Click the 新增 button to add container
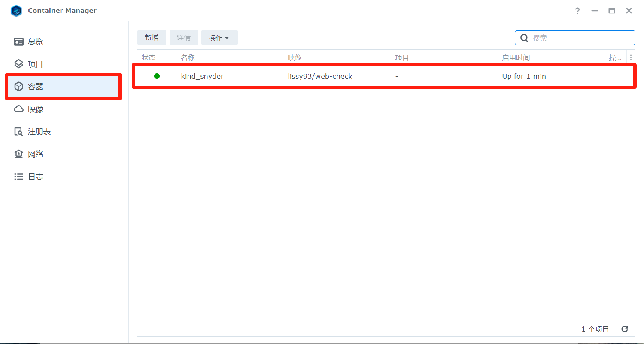 [x=152, y=38]
